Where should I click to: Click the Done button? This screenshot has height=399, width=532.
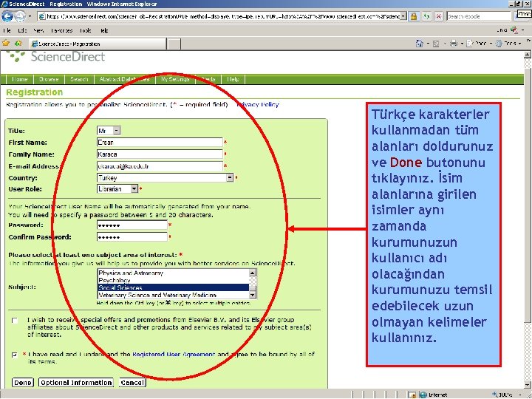[x=23, y=383]
